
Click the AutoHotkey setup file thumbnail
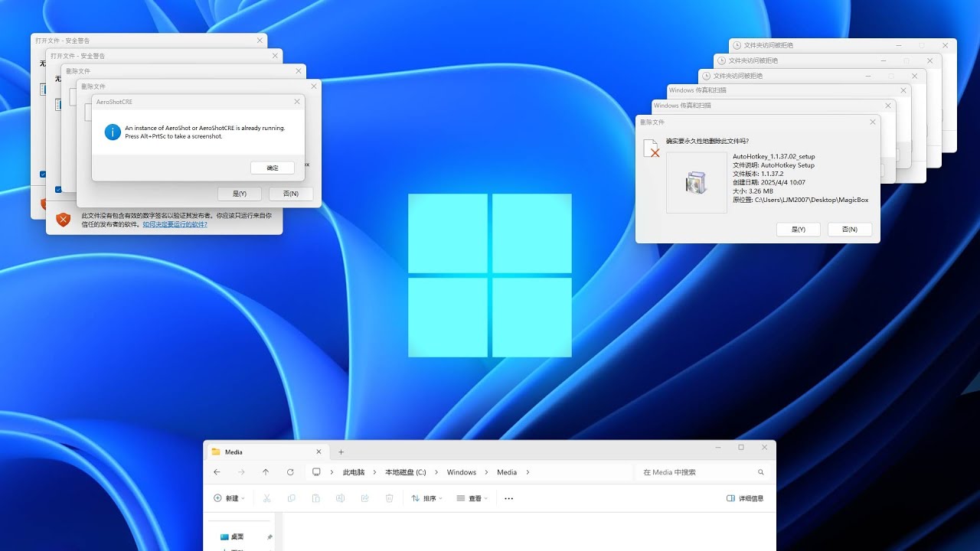pyautogui.click(x=696, y=182)
